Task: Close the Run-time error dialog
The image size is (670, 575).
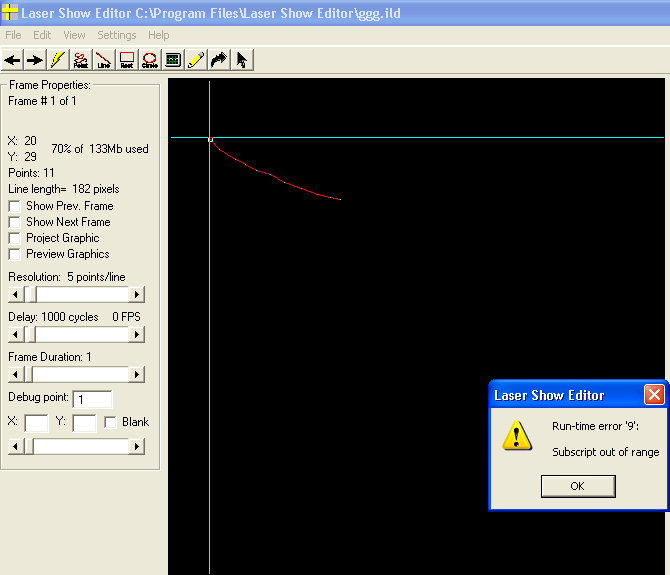Action: point(654,395)
